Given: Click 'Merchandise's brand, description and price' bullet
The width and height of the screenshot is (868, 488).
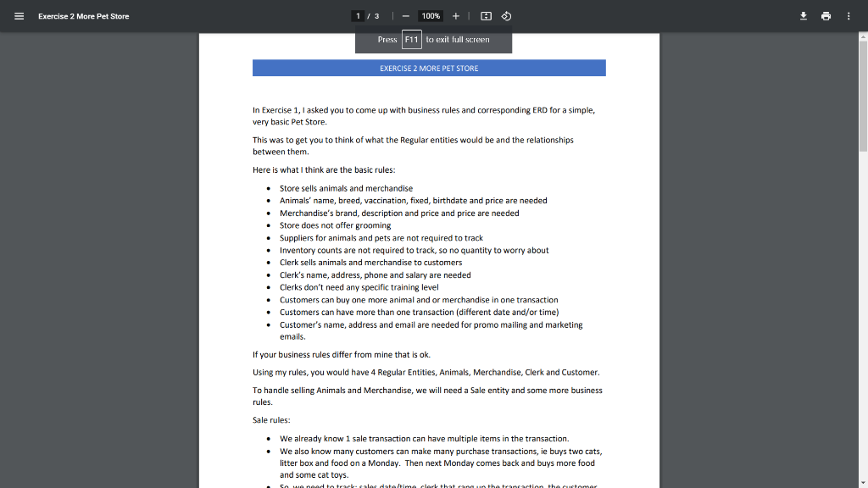Looking at the screenshot, I should tap(399, 213).
